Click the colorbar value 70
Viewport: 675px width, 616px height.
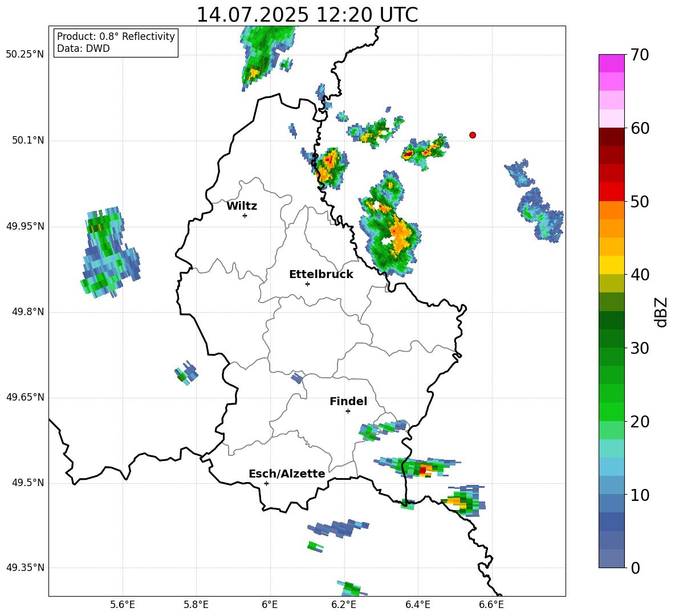point(640,55)
